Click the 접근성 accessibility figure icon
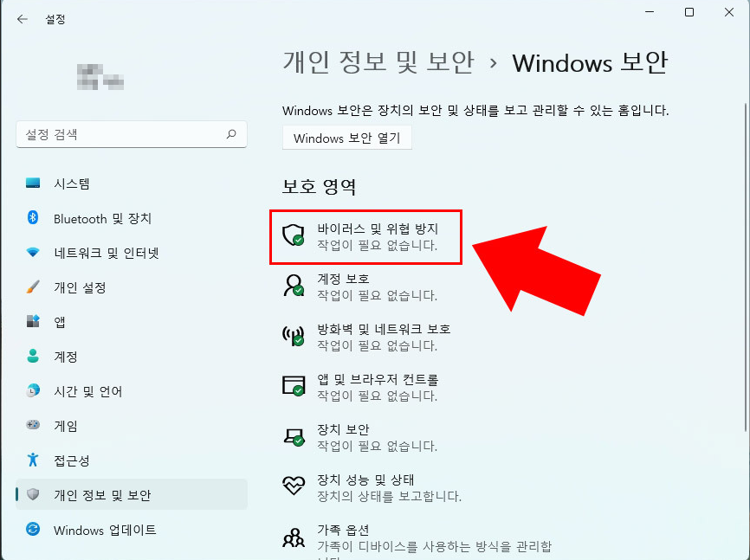This screenshot has width=750, height=560. tap(33, 460)
